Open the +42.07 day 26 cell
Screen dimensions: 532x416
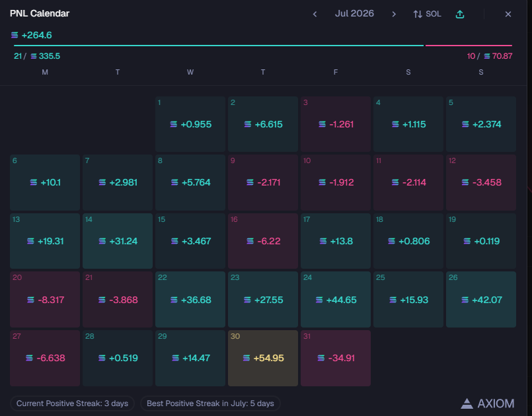click(x=481, y=299)
